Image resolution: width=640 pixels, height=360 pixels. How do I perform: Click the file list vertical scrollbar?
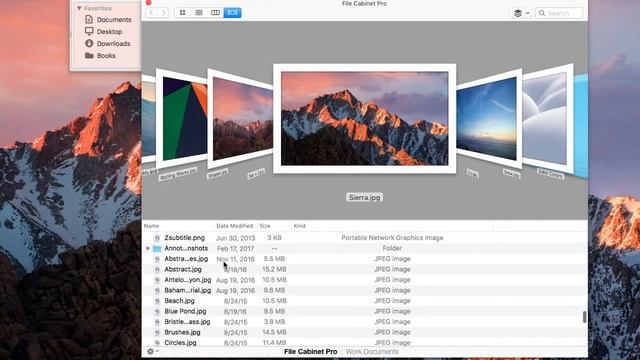(584, 317)
